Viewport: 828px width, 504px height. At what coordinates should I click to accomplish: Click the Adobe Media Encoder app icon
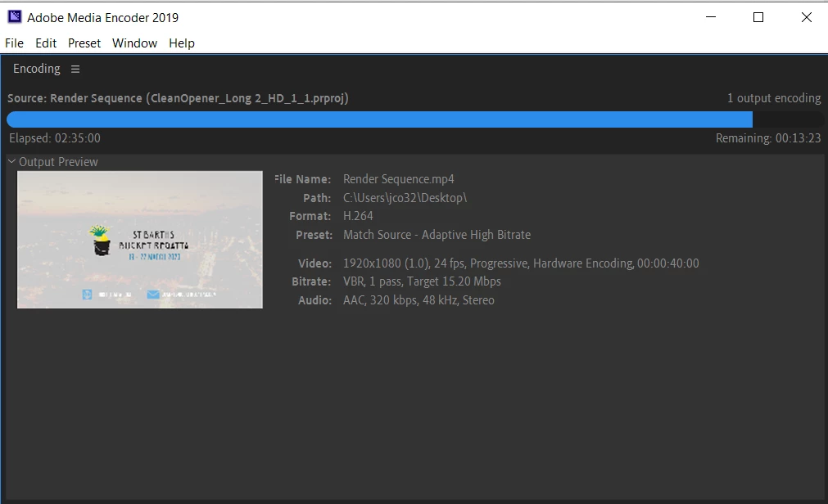15,17
